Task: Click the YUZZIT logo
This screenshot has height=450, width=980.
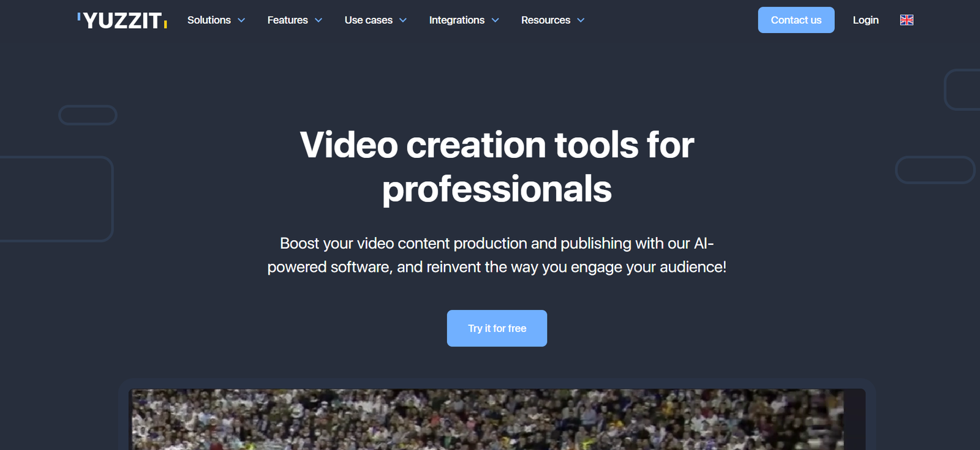Action: click(123, 20)
